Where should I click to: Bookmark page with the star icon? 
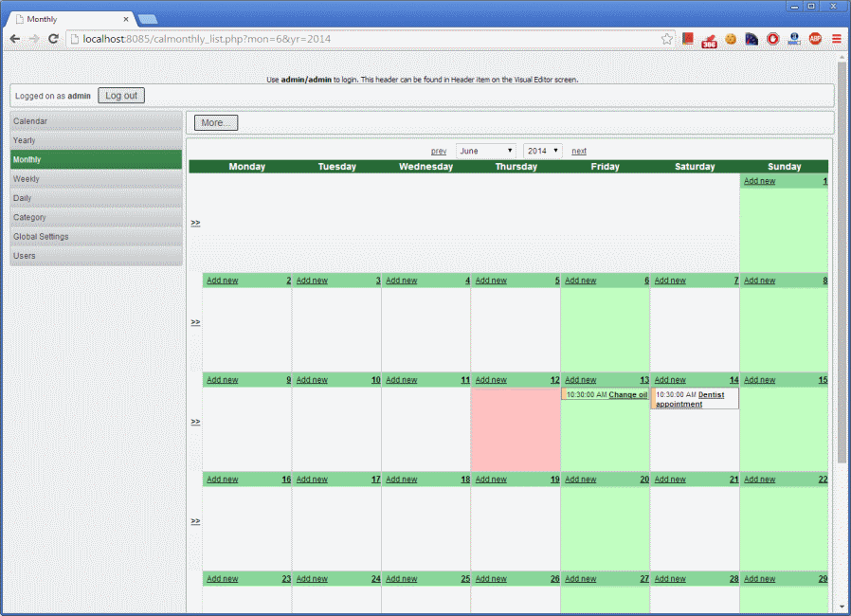pyautogui.click(x=667, y=39)
